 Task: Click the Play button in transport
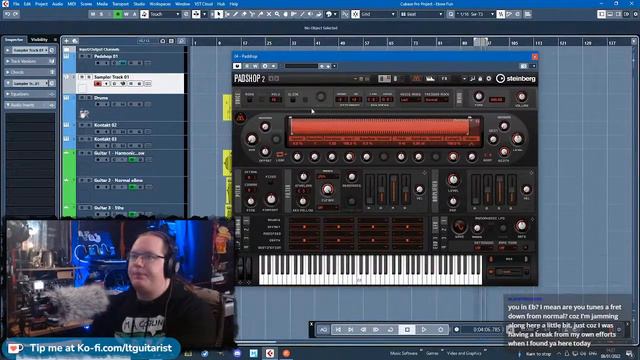[424, 329]
